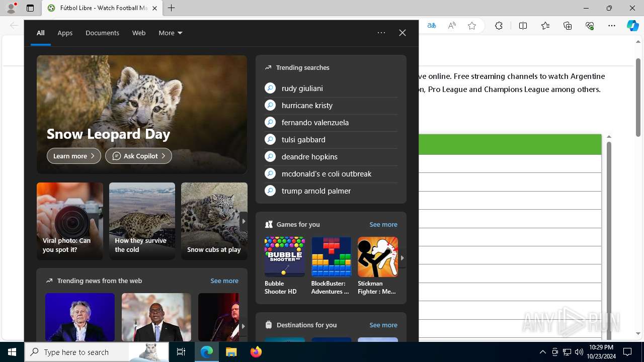Open BlockBuster: Adventures game
Viewport: 644px width, 362px height.
(331, 266)
